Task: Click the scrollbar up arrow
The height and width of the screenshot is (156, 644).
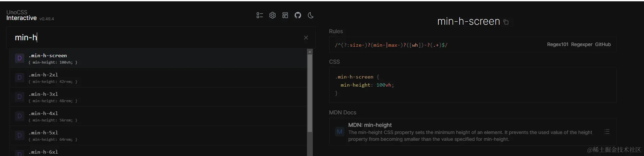Action: point(310,52)
